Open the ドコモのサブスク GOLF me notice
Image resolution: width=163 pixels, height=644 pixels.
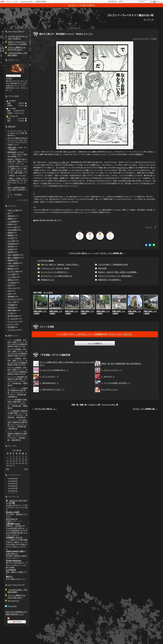coord(17,43)
